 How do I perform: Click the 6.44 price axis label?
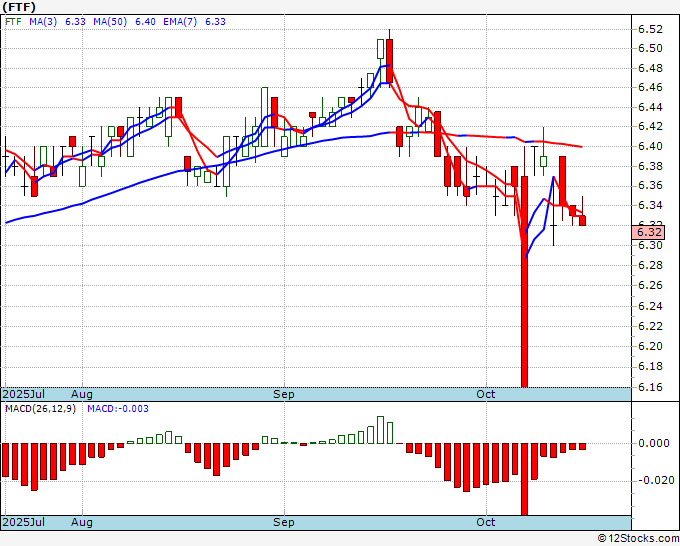point(650,107)
